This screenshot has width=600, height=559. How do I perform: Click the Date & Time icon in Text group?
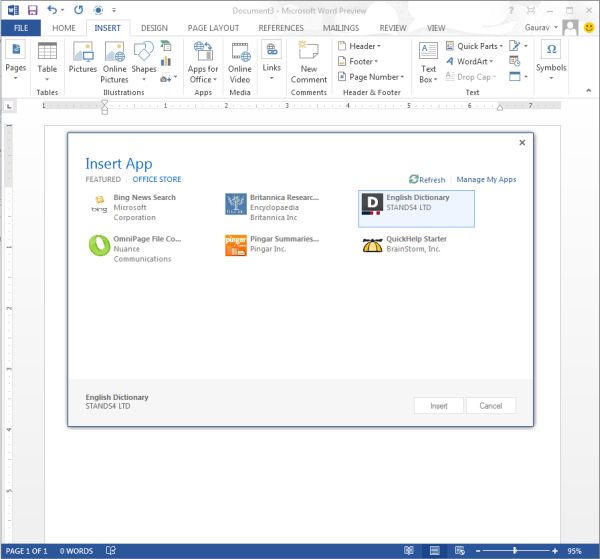tap(515, 61)
